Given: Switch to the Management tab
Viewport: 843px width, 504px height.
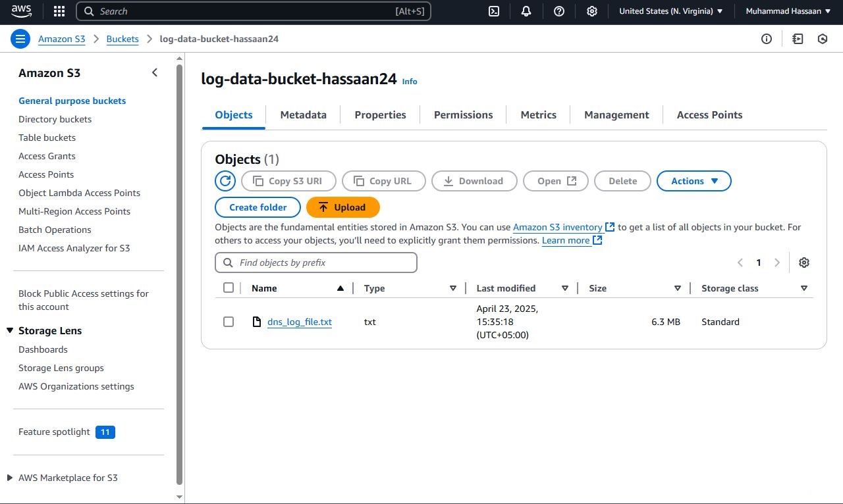Looking at the screenshot, I should pos(617,114).
